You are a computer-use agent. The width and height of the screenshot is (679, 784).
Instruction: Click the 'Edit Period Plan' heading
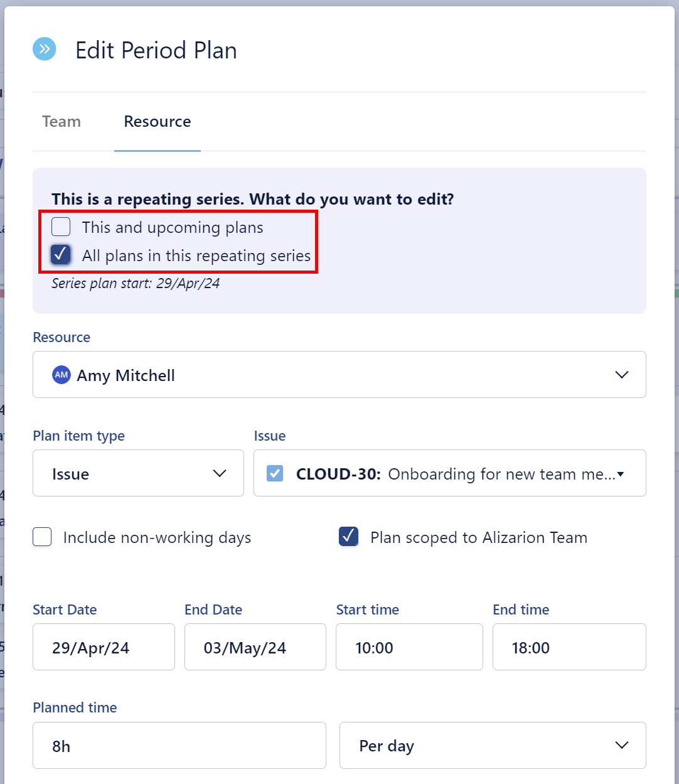pyautogui.click(x=156, y=50)
